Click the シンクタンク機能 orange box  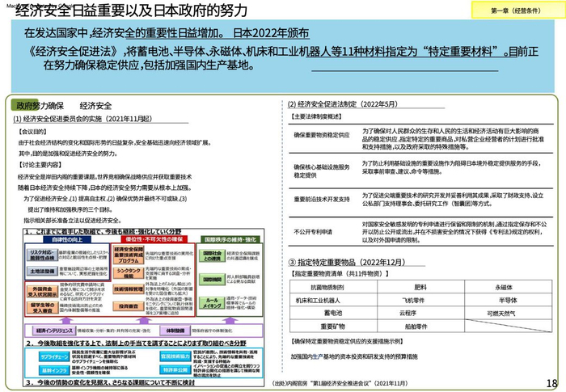click(129, 273)
